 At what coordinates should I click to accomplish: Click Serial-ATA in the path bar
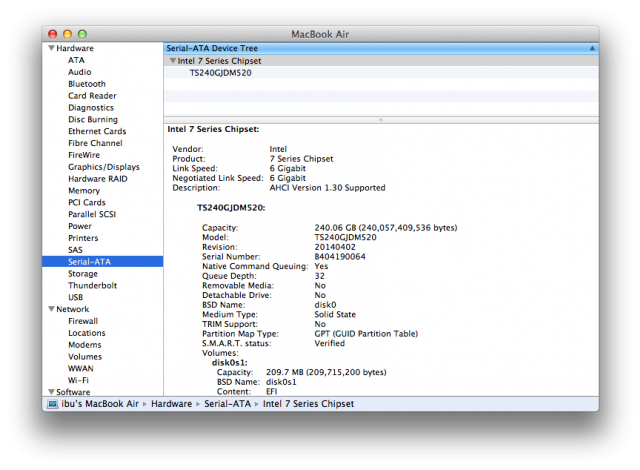tap(228, 404)
